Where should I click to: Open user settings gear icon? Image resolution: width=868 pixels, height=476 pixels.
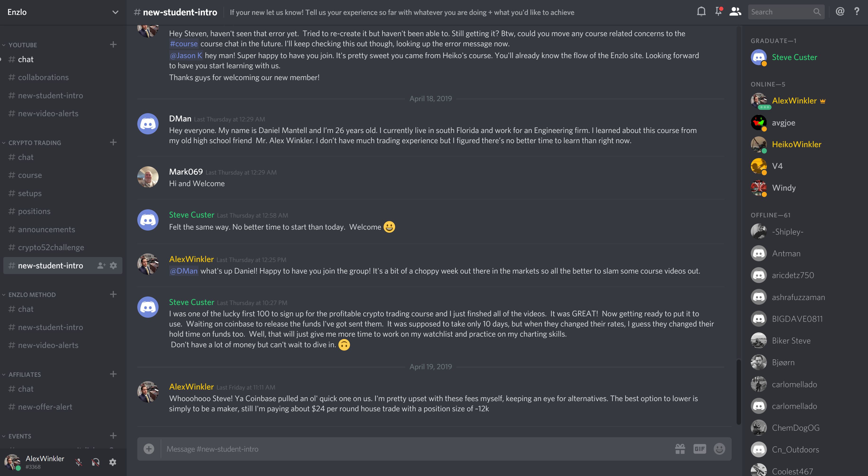coord(113,462)
